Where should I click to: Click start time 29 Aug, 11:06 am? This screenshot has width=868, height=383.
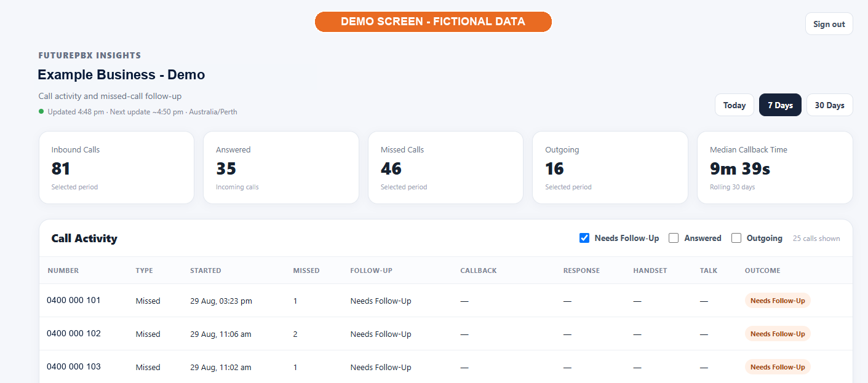pos(221,334)
